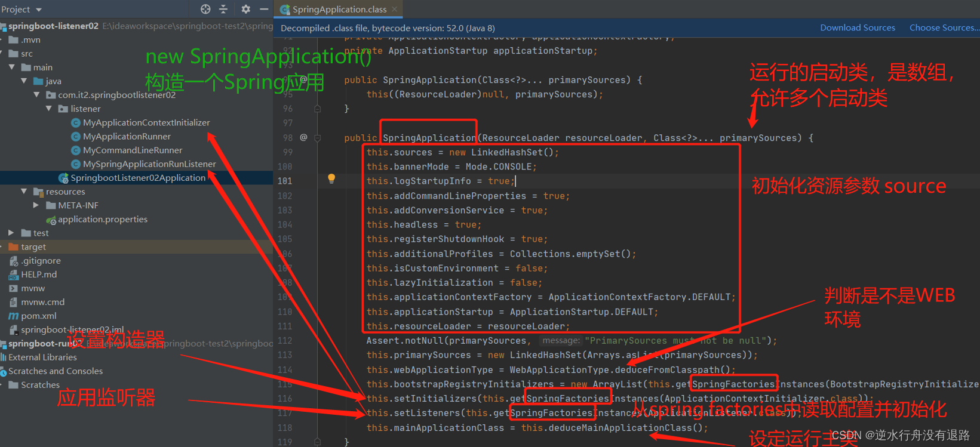Switch to the SpringApplication.class tab
The image size is (980, 447).
click(x=339, y=10)
